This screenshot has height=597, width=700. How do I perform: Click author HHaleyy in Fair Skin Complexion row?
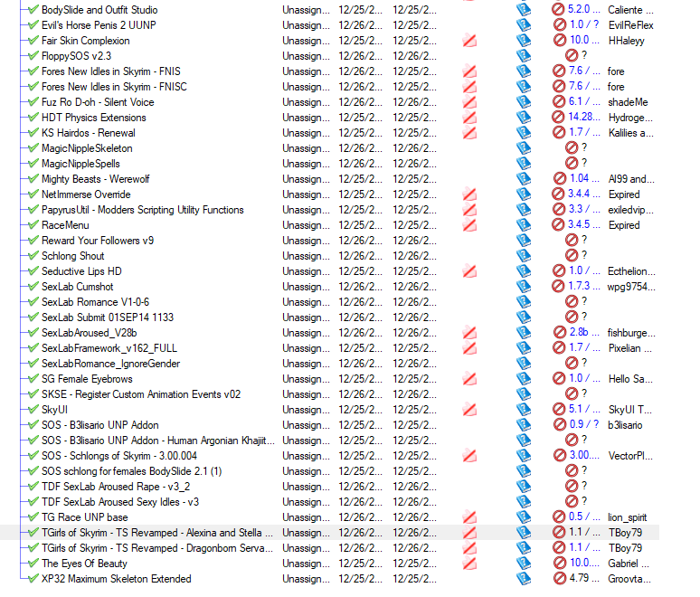click(x=627, y=41)
